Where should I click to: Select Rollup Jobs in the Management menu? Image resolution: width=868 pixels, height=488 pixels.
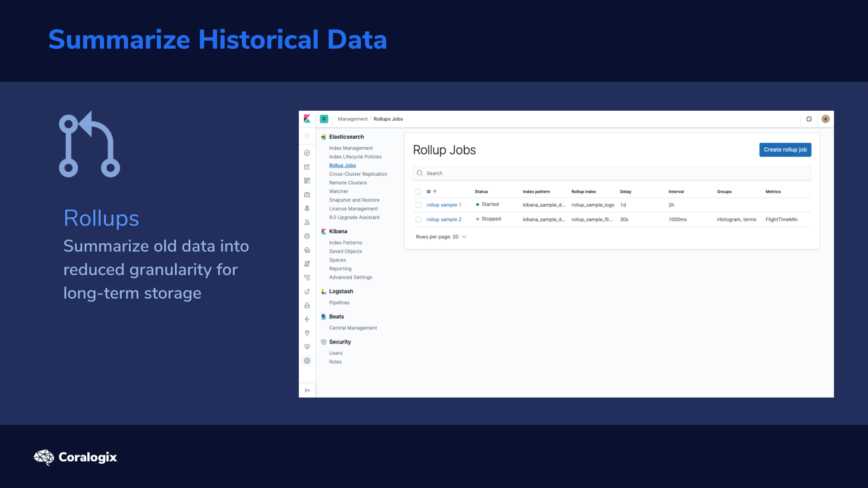342,165
